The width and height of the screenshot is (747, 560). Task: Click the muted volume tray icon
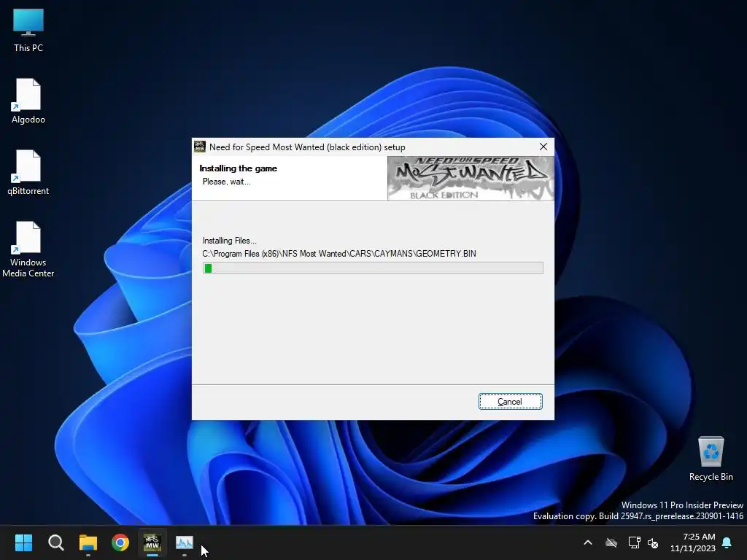(x=653, y=542)
